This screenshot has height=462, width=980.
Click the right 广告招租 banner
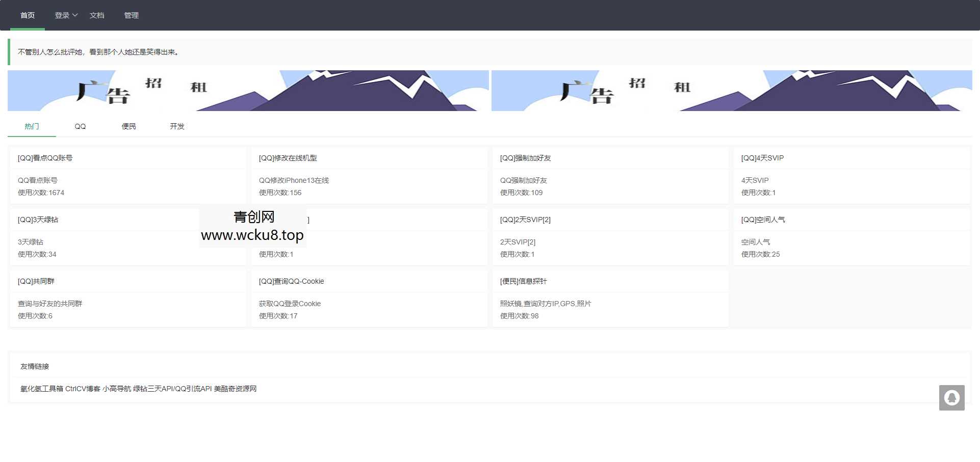(x=731, y=91)
